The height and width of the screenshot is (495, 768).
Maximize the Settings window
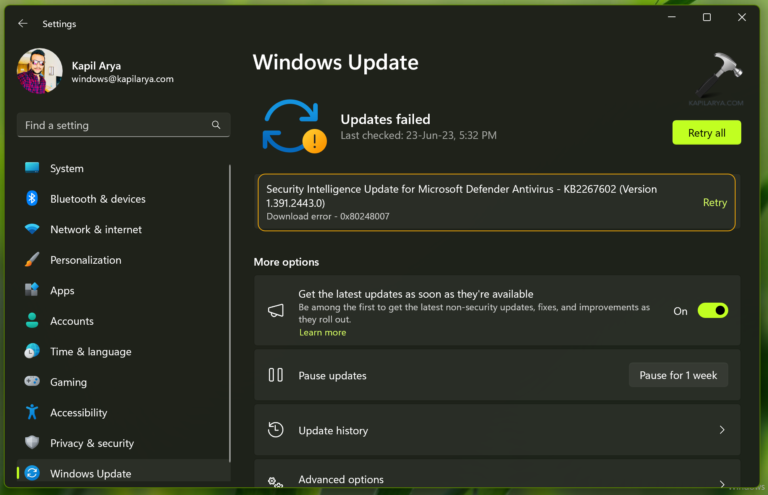click(x=707, y=17)
